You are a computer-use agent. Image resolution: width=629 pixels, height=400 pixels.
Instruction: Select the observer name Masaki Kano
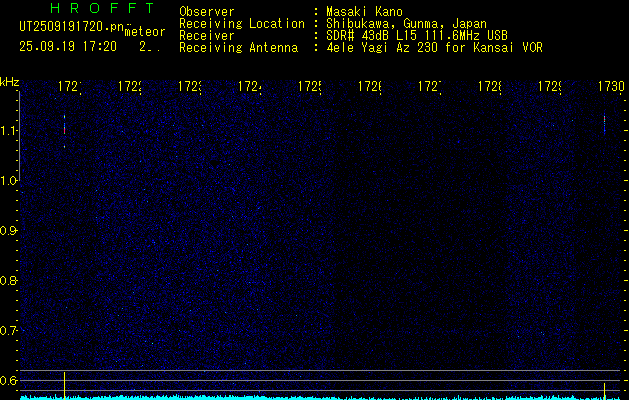(364, 12)
